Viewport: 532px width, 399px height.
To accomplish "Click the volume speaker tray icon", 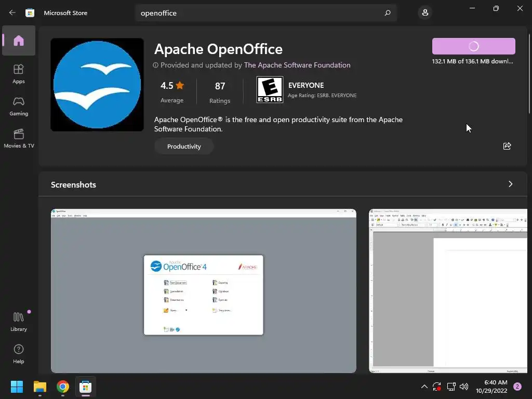I will 464,387.
